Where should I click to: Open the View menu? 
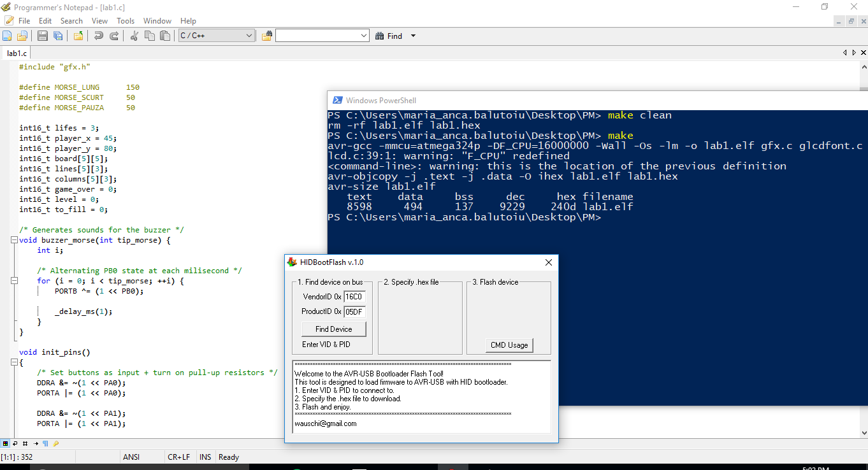100,21
